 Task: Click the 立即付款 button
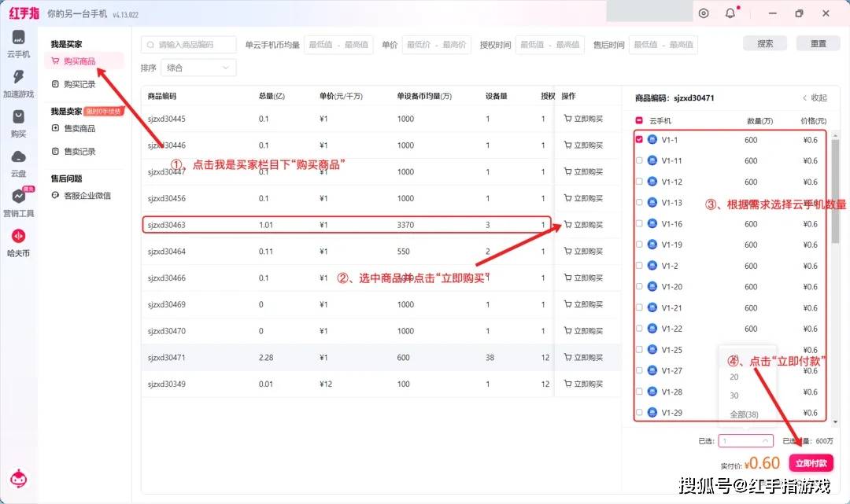[811, 463]
